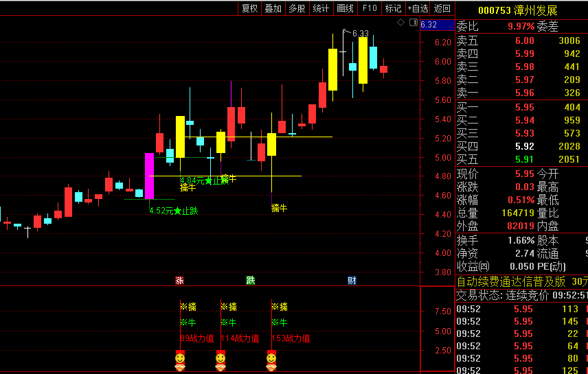Screen dimensions: 588x374
Task: Select the tick row with volume 22
Action: [x=521, y=334]
